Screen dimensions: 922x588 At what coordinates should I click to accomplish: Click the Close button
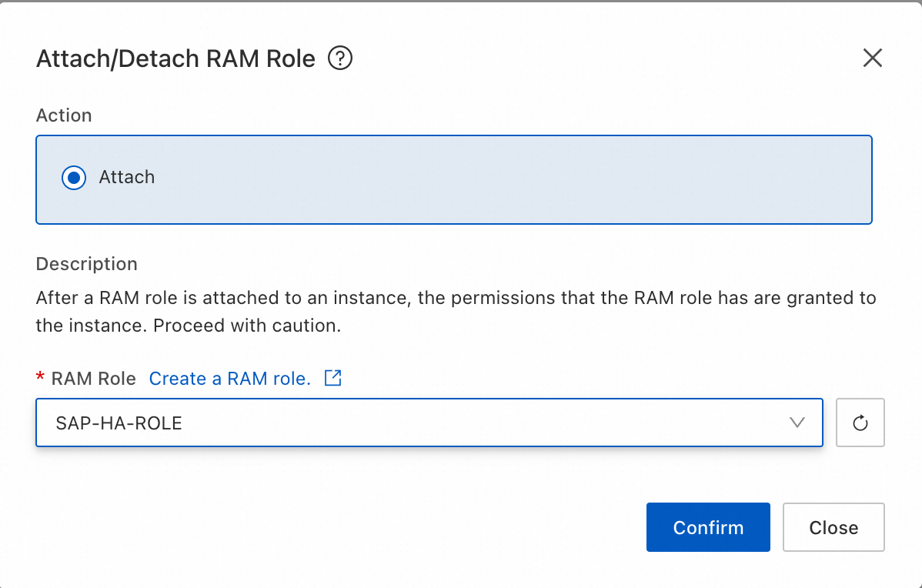[833, 527]
